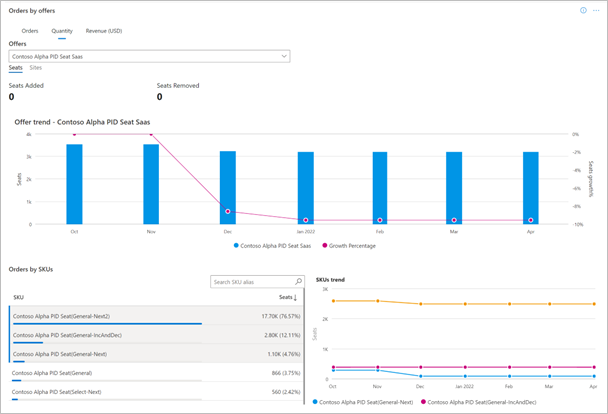Click the SKU column header
Viewport: 608px width, 414px height.
pos(19,298)
